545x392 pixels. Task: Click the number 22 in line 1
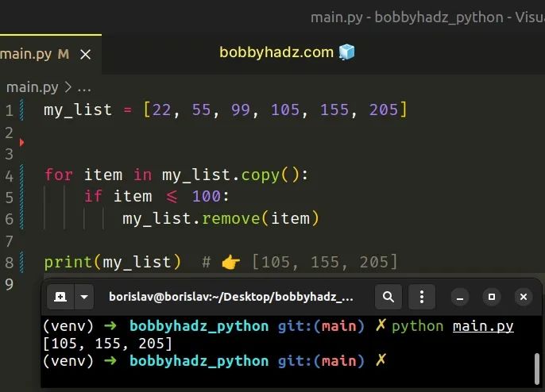click(162, 110)
